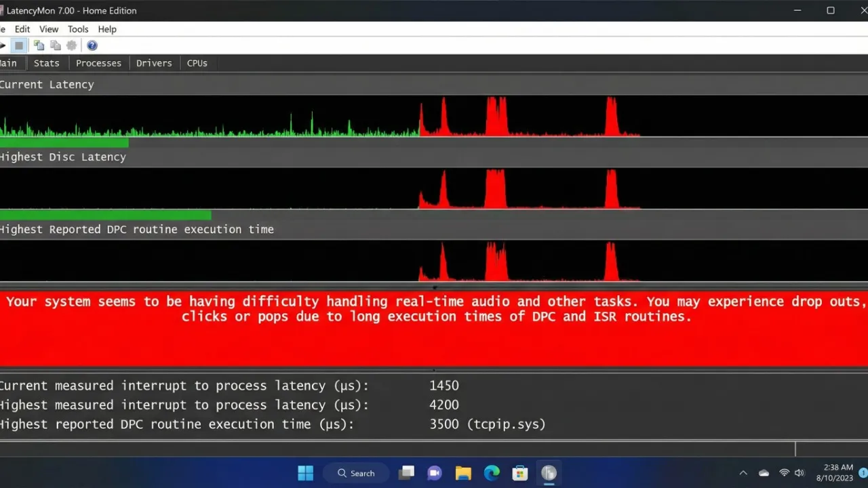The image size is (868, 488).
Task: Switch to the CPUs tab
Action: tap(197, 63)
